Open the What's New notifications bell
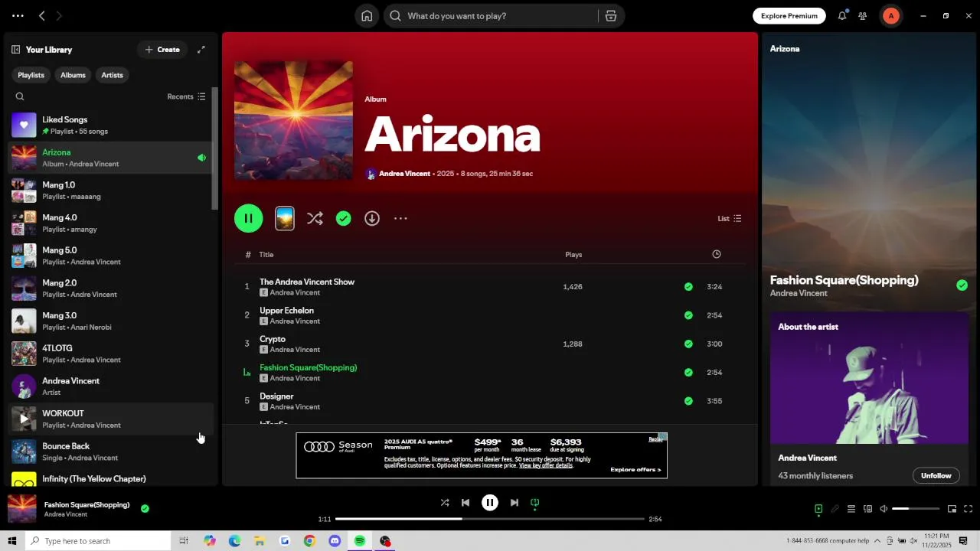This screenshot has width=980, height=551. pos(842,16)
